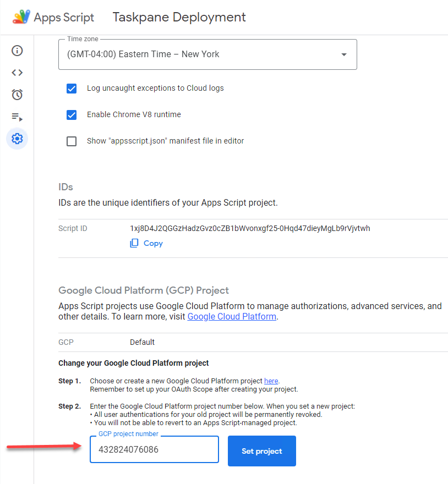The height and width of the screenshot is (484, 448).
Task: Select the Project Settings gear icon
Action: point(17,139)
